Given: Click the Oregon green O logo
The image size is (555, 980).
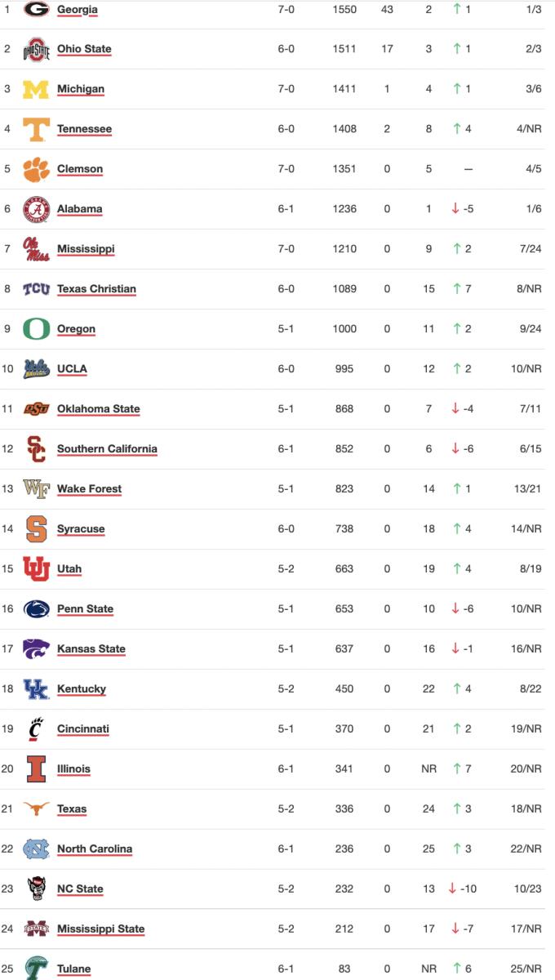Looking at the screenshot, I should pos(36,329).
